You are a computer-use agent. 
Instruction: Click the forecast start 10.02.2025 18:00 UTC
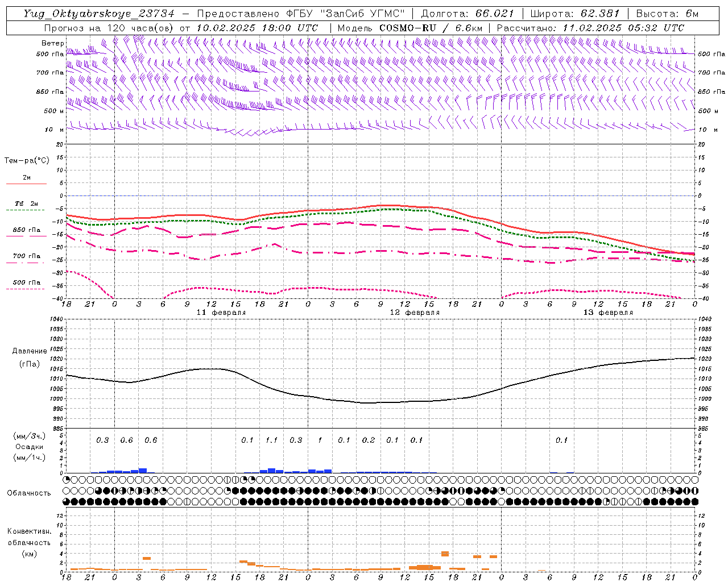tap(257, 28)
